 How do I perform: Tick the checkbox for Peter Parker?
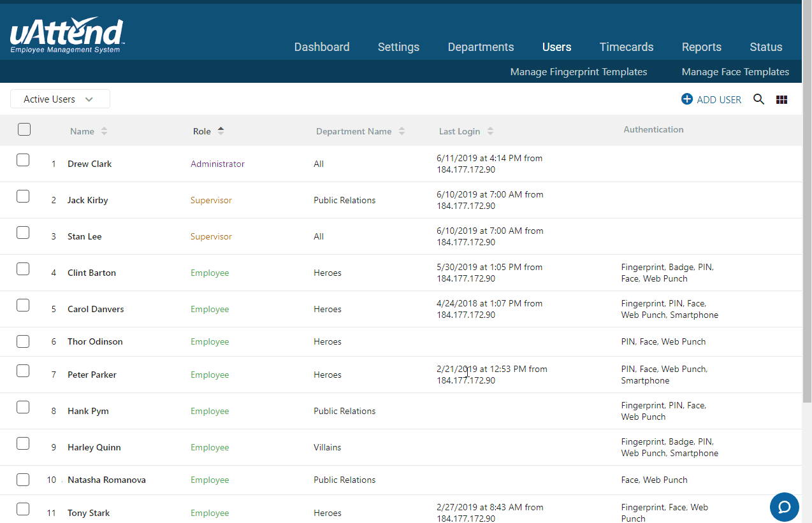pyautogui.click(x=23, y=371)
